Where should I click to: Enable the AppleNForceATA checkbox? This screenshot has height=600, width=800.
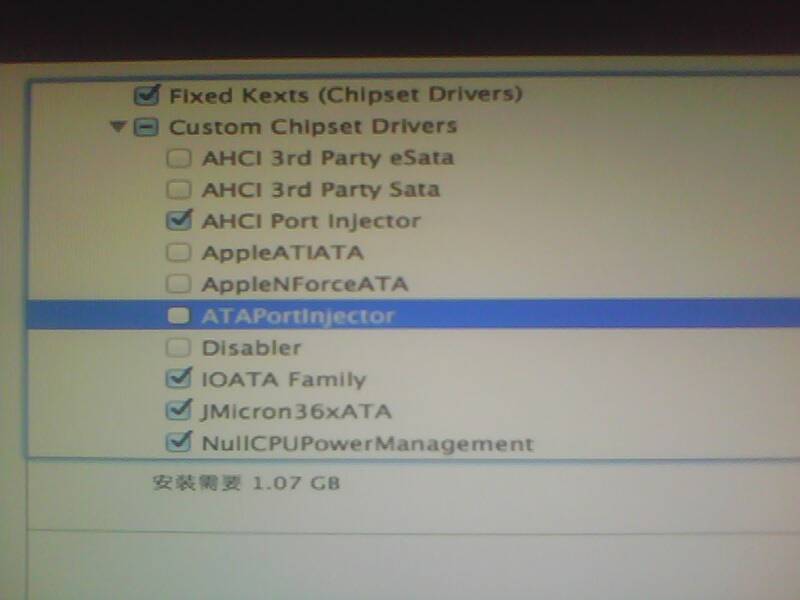179,284
